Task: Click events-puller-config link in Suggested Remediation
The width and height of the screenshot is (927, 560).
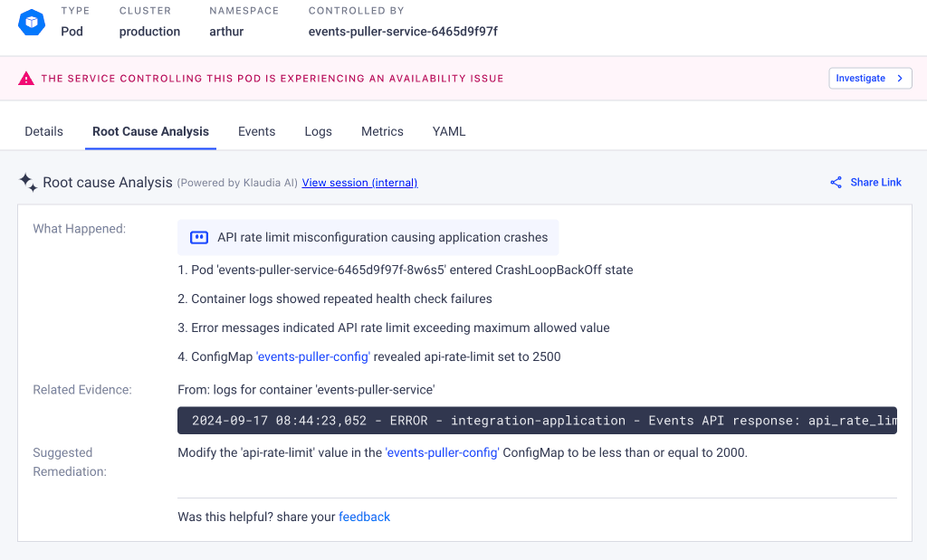Action: pos(442,452)
